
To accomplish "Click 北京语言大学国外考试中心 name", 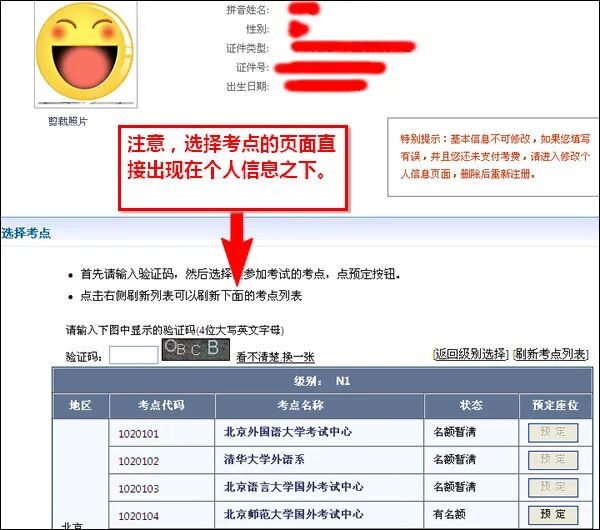I will coord(293,487).
